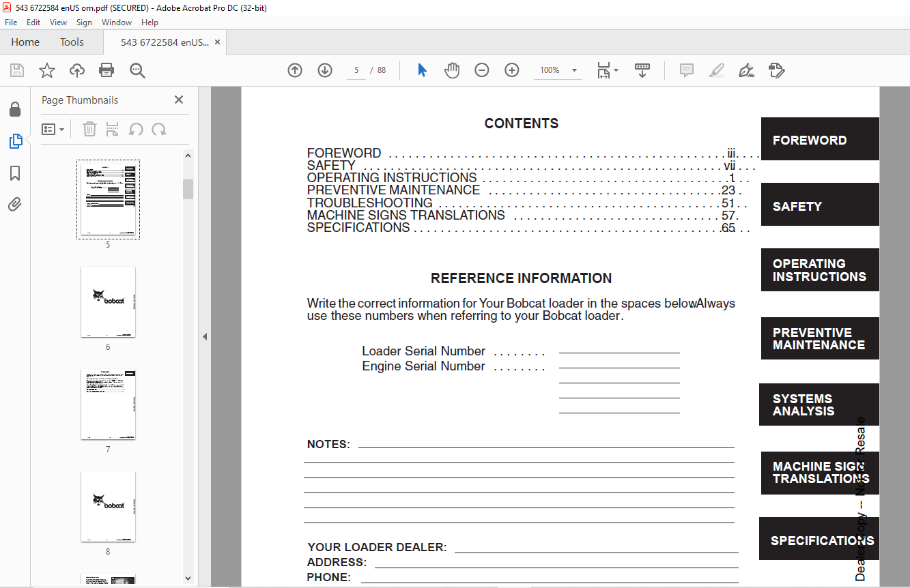Go to next page with down arrow
910x588 pixels.
coord(325,70)
